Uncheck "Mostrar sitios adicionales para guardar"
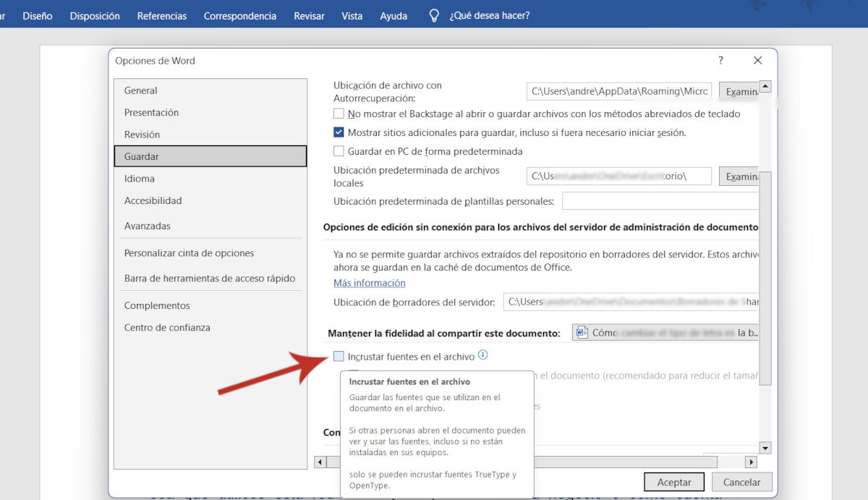The height and width of the screenshot is (500, 868). click(339, 132)
